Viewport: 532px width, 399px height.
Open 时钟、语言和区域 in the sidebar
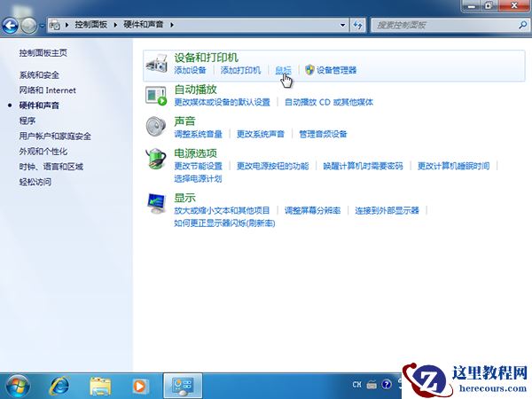pos(51,167)
